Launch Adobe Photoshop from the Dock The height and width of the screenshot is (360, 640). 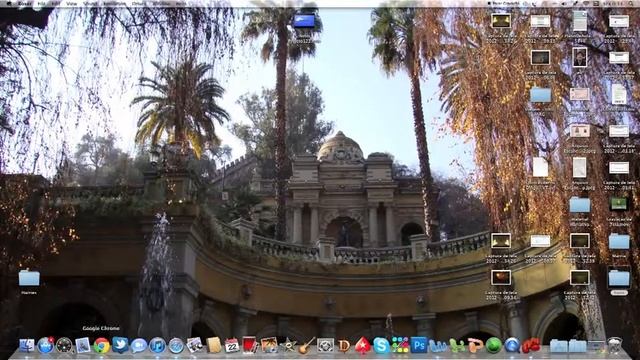(x=419, y=345)
